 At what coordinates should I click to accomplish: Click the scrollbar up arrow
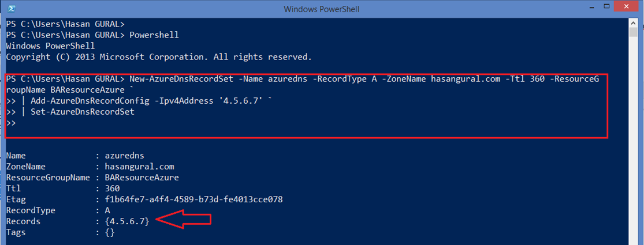coord(633,22)
